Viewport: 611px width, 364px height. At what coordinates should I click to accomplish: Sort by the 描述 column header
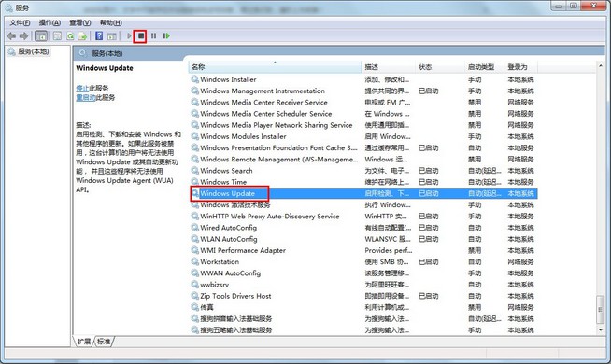[388, 67]
